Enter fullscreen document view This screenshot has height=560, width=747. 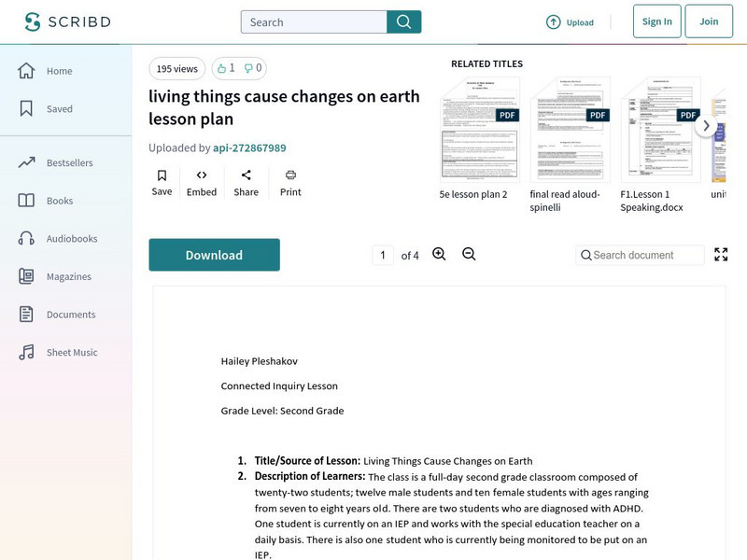(x=721, y=255)
